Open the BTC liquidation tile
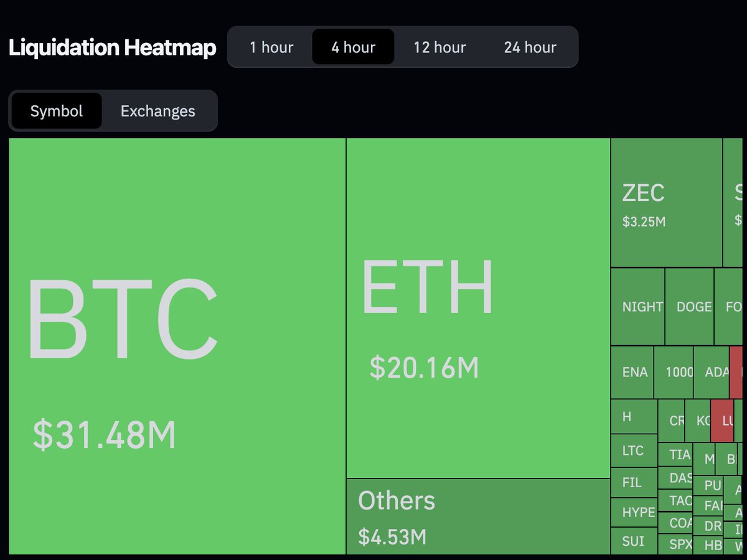Viewport: 747px width, 560px height. pyautogui.click(x=177, y=346)
